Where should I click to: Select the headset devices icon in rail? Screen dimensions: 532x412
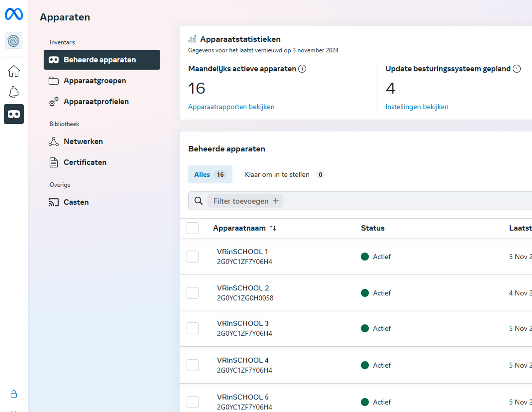click(x=14, y=114)
